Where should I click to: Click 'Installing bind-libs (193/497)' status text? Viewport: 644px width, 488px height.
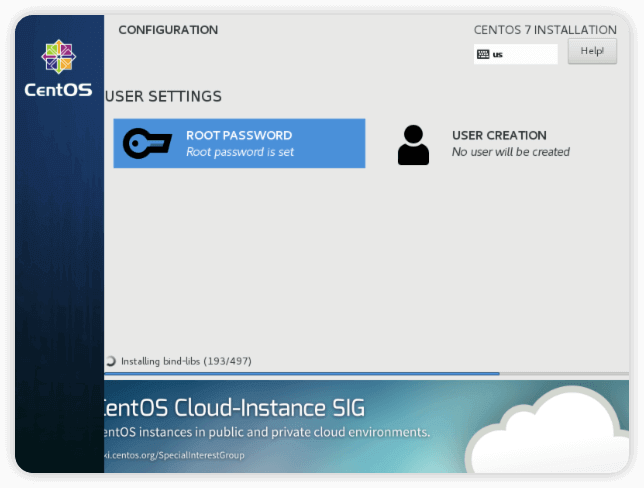(186, 361)
